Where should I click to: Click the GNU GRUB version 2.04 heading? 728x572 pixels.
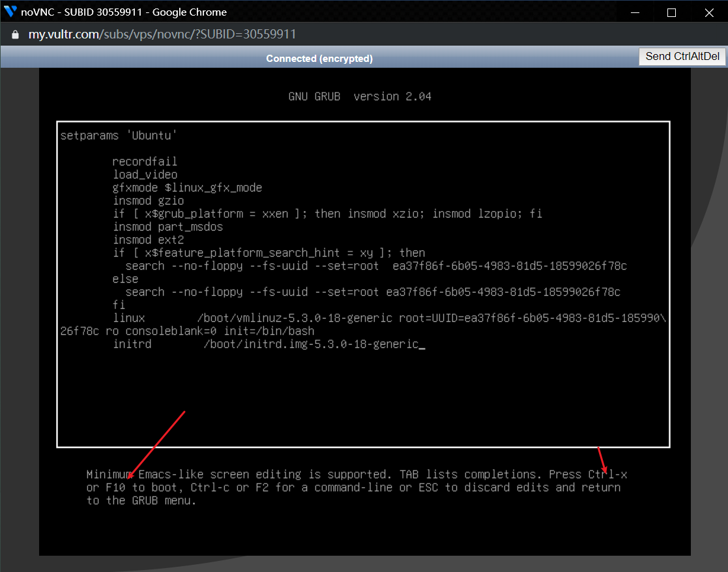coord(360,96)
